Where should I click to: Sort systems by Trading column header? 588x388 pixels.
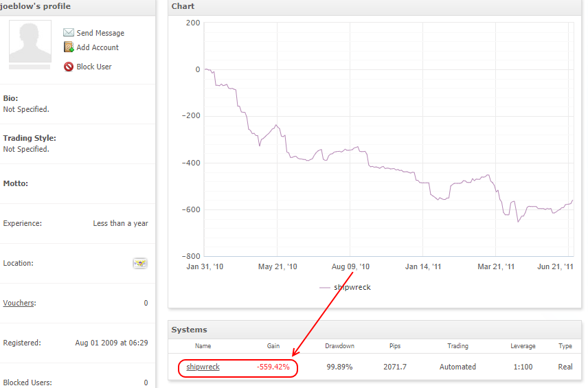pyautogui.click(x=457, y=345)
